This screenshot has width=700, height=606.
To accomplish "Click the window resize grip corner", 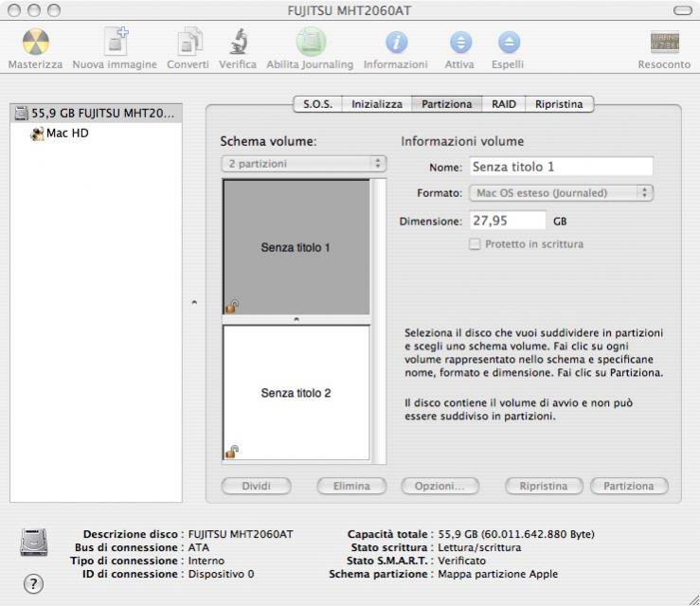I will pos(694,599).
